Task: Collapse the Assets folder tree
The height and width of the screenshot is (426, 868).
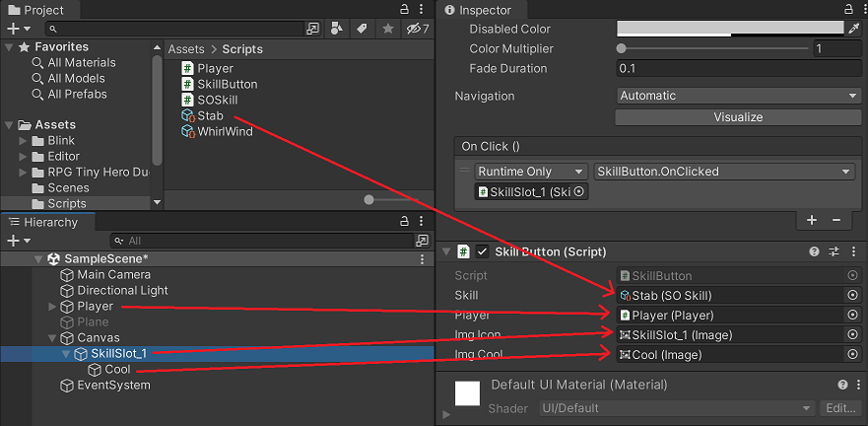Action: click(10, 124)
